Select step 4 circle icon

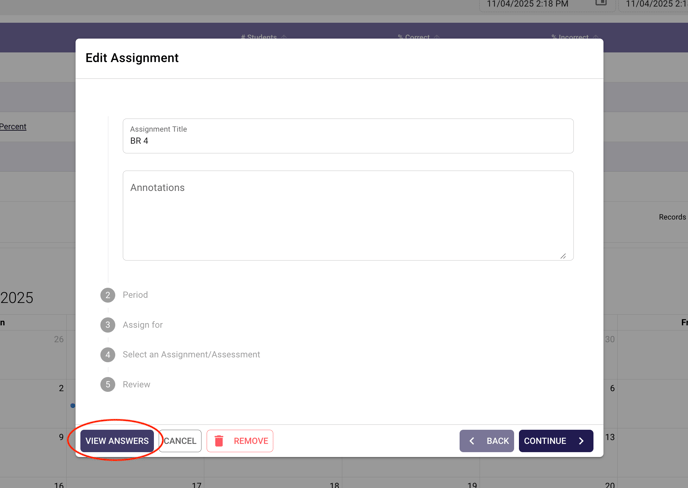coord(108,355)
